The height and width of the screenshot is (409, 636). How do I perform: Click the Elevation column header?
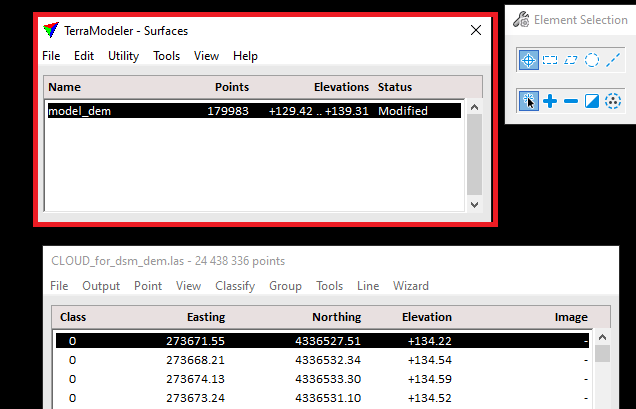(x=427, y=317)
